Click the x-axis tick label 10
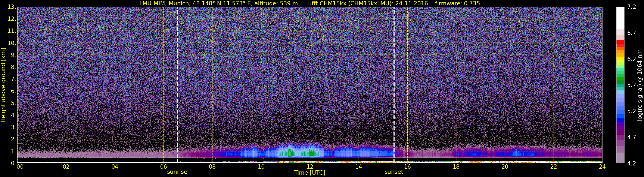Screen dimensions: 644x177 [261, 167]
